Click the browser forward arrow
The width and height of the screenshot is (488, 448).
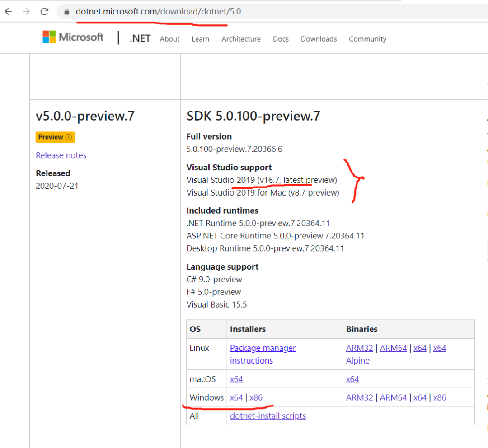click(27, 11)
